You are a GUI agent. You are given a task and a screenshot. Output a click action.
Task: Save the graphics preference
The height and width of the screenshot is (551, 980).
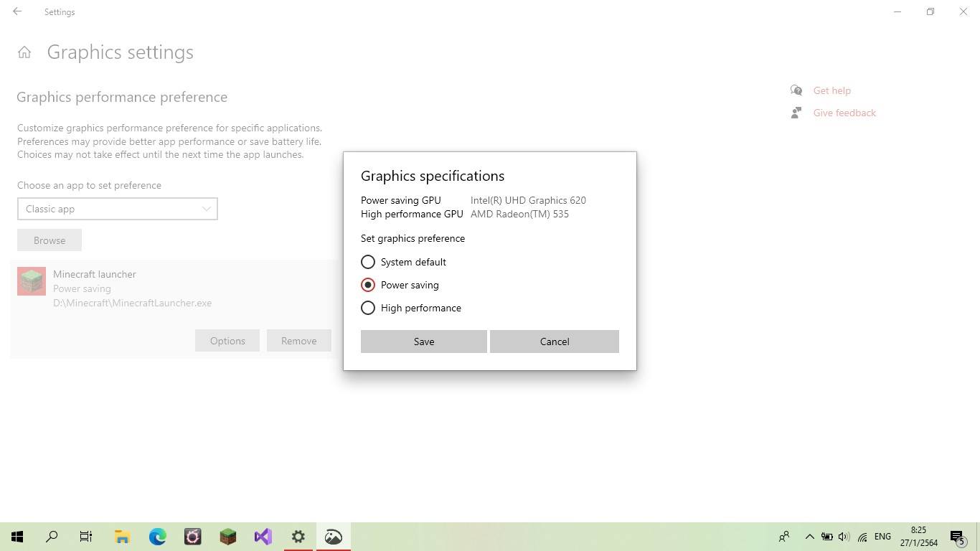pos(423,342)
